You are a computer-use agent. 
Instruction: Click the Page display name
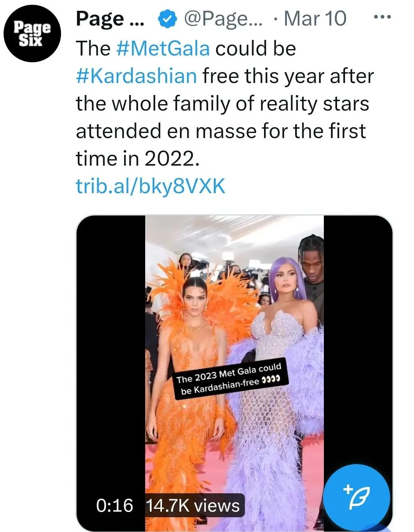coord(110,19)
